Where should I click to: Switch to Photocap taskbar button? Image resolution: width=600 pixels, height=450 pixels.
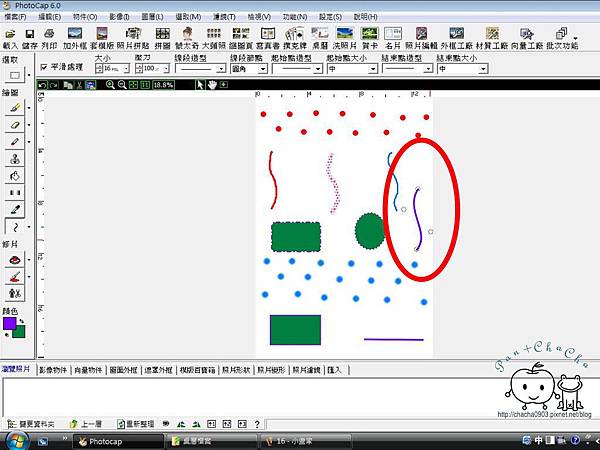[x=118, y=441]
